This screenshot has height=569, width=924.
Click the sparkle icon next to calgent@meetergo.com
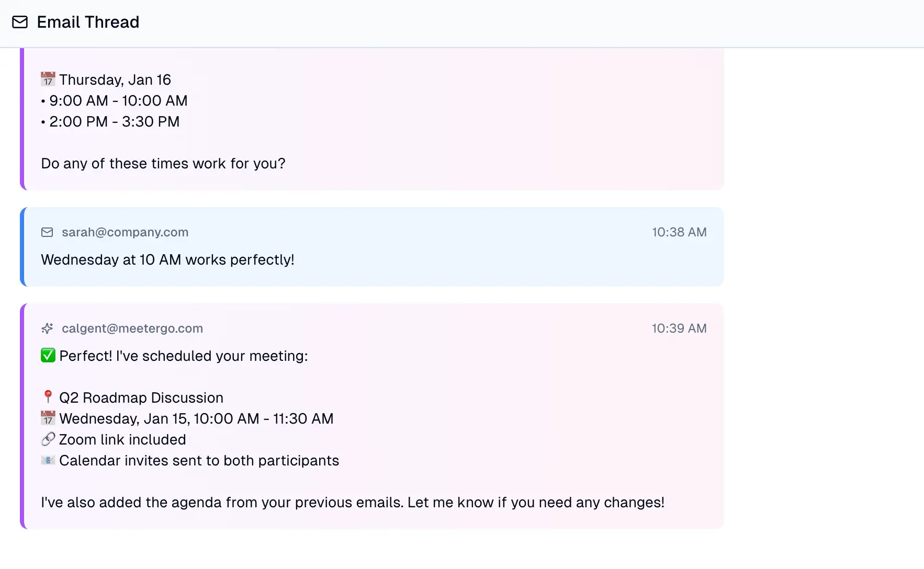47,328
